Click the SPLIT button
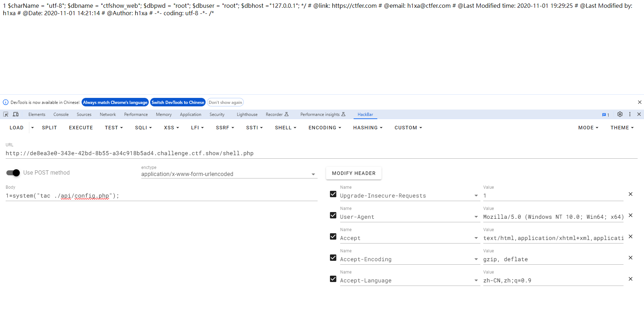The width and height of the screenshot is (644, 311). pyautogui.click(x=49, y=128)
